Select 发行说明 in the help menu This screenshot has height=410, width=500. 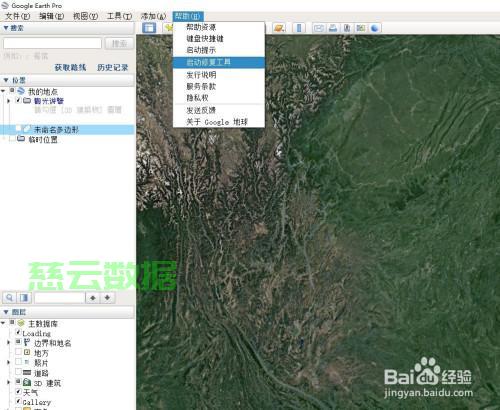coord(219,75)
